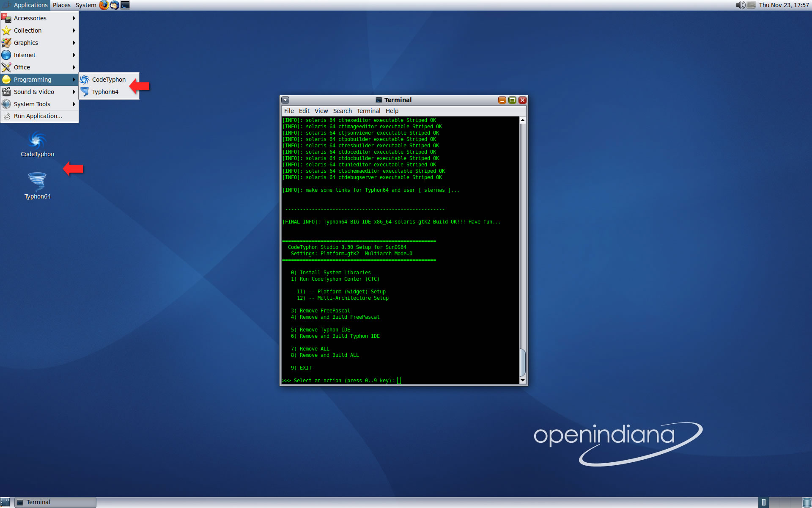Select Typhon64 in Programming submenu
The height and width of the screenshot is (508, 812).
(109, 92)
